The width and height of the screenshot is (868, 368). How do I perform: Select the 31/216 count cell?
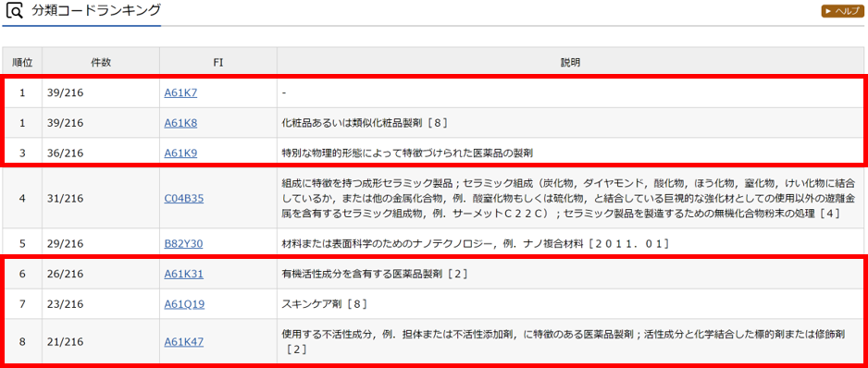click(x=101, y=198)
